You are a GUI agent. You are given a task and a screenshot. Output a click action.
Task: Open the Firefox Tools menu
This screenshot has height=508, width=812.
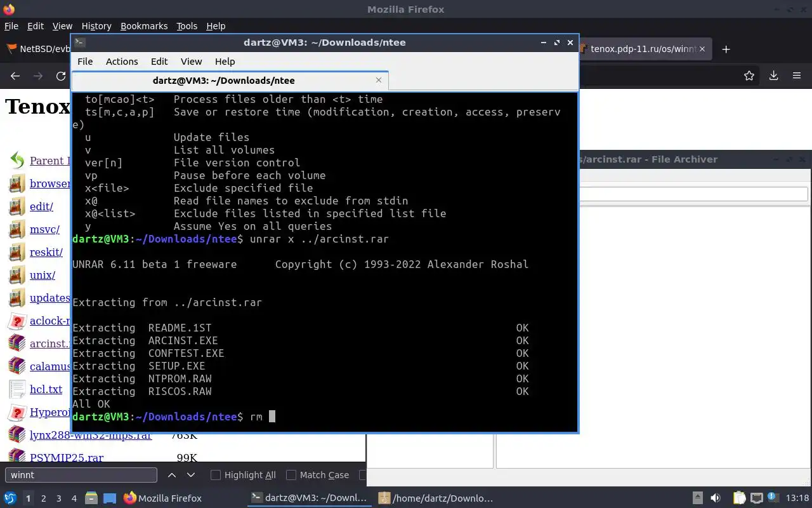187,26
